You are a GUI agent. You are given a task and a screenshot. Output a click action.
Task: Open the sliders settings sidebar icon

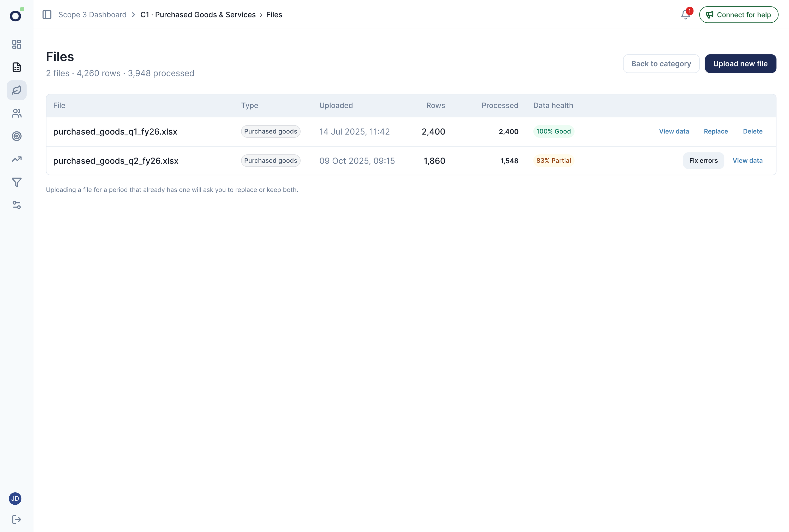pos(17,205)
